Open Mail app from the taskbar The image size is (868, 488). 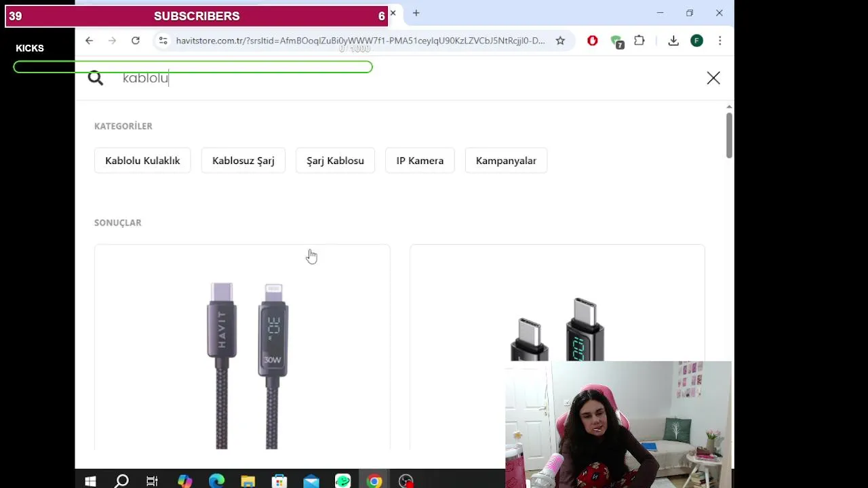coord(311,481)
